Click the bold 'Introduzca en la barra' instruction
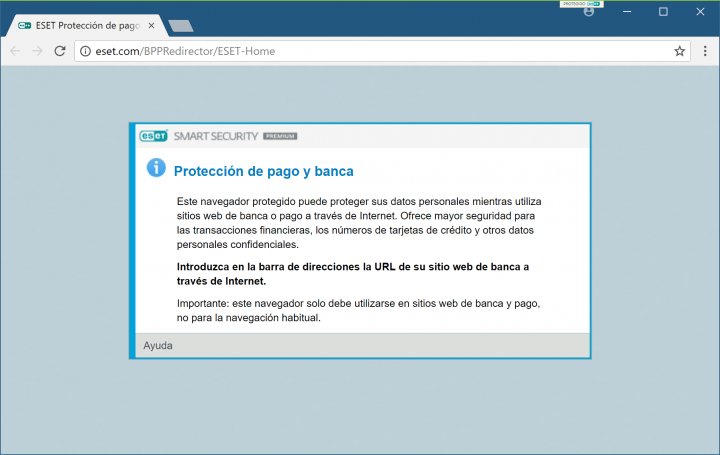The height and width of the screenshot is (455, 720). (353, 274)
